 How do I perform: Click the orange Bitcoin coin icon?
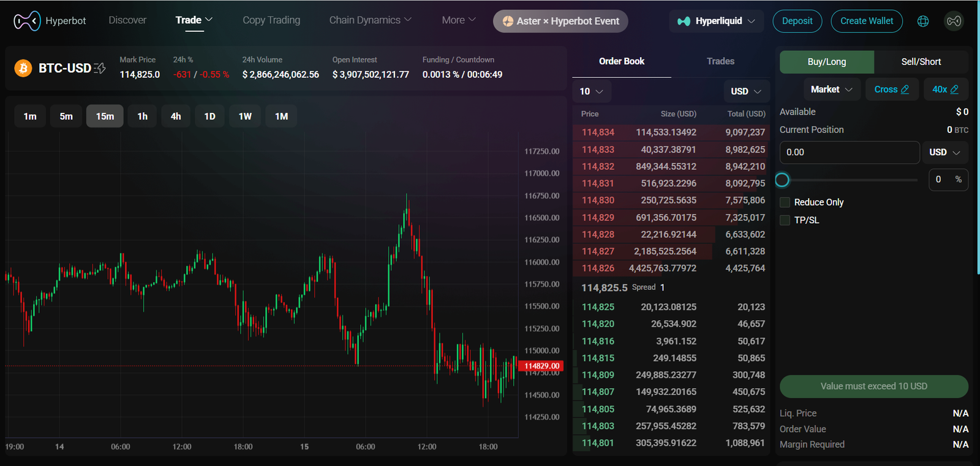click(x=23, y=68)
